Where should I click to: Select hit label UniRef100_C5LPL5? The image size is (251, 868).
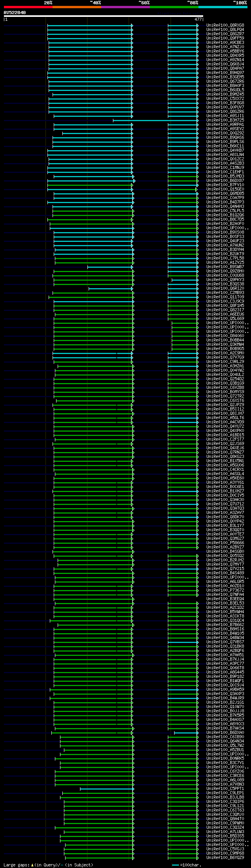click(225, 211)
